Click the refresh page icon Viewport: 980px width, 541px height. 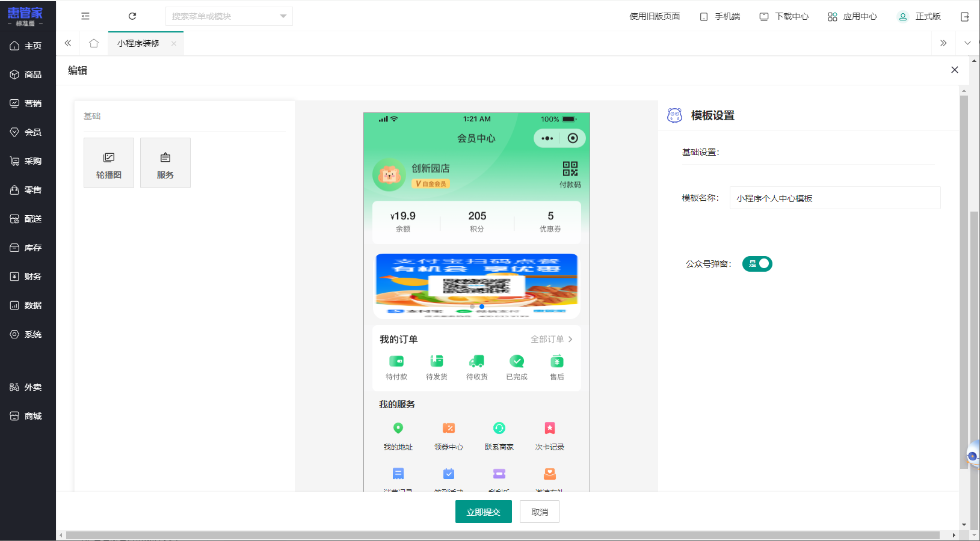click(132, 16)
